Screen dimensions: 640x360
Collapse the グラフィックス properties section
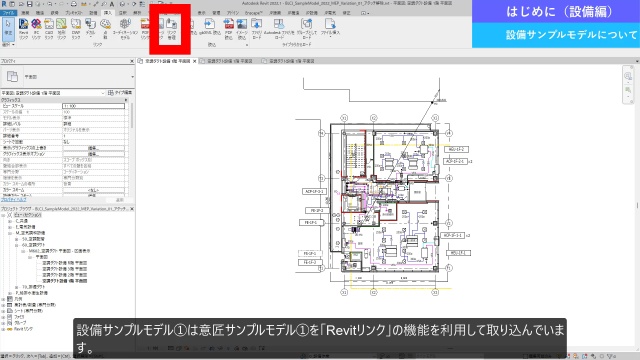(126, 100)
